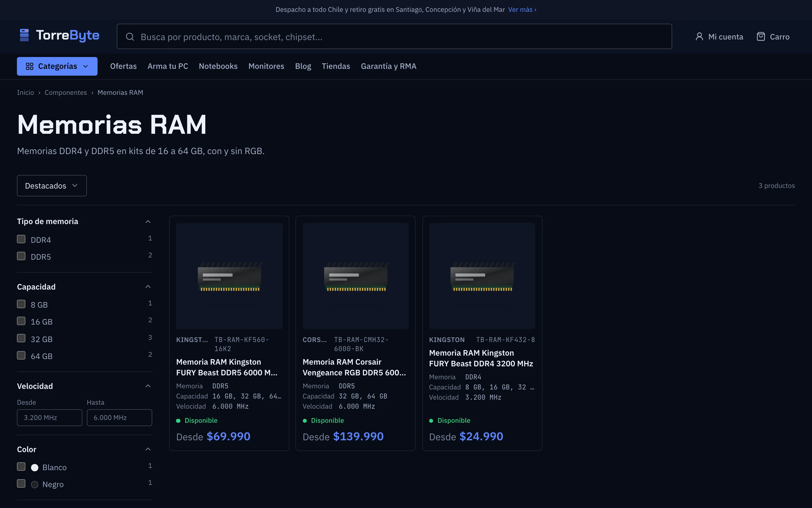Image resolution: width=812 pixels, height=508 pixels.
Task: Click the Ver más shipping link
Action: coord(522,10)
